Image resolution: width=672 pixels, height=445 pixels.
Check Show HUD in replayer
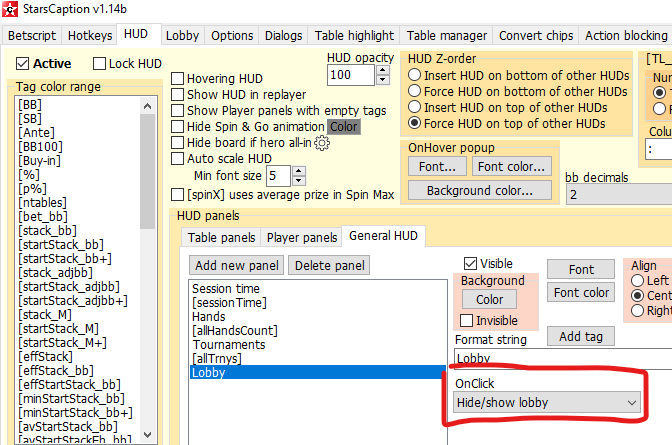[x=177, y=95]
